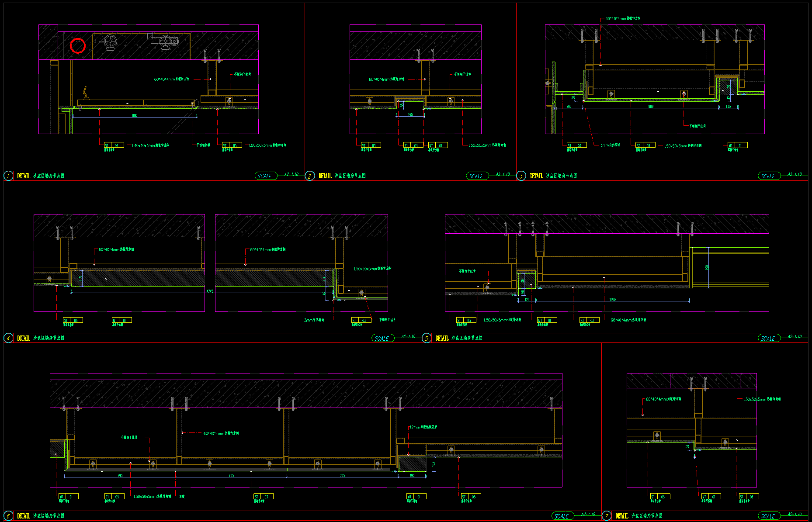
Task: Select the detail number 5 circle marker
Action: (427, 338)
